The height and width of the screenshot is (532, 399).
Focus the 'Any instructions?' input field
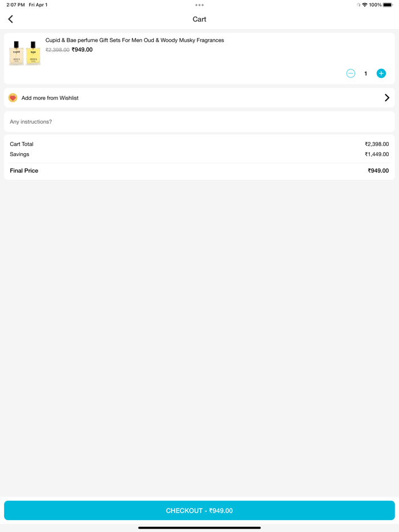[x=199, y=122]
